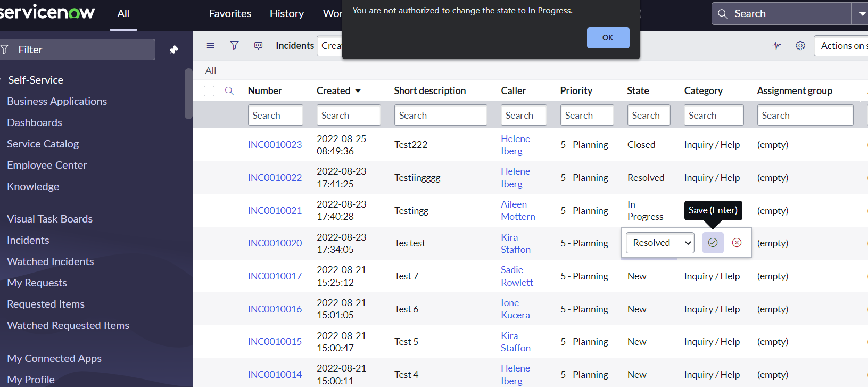The height and width of the screenshot is (387, 868).
Task: Open Service Catalog in navigator
Action: point(43,144)
